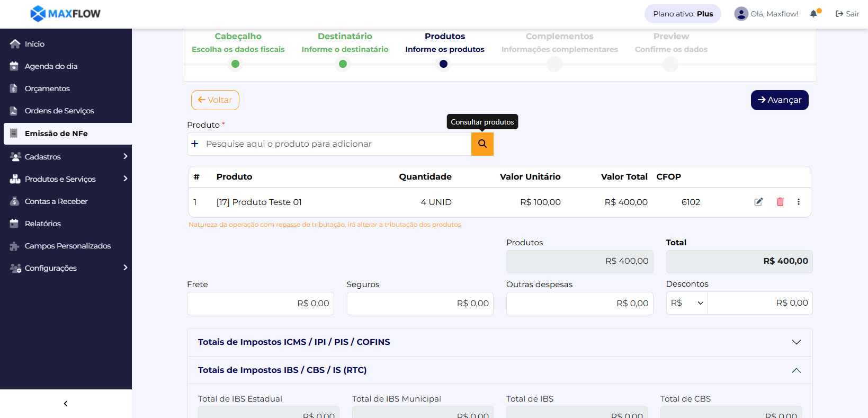Screen dimensions: 868x418
Task: Expand Cadastros submenu arrow
Action: [x=126, y=156]
